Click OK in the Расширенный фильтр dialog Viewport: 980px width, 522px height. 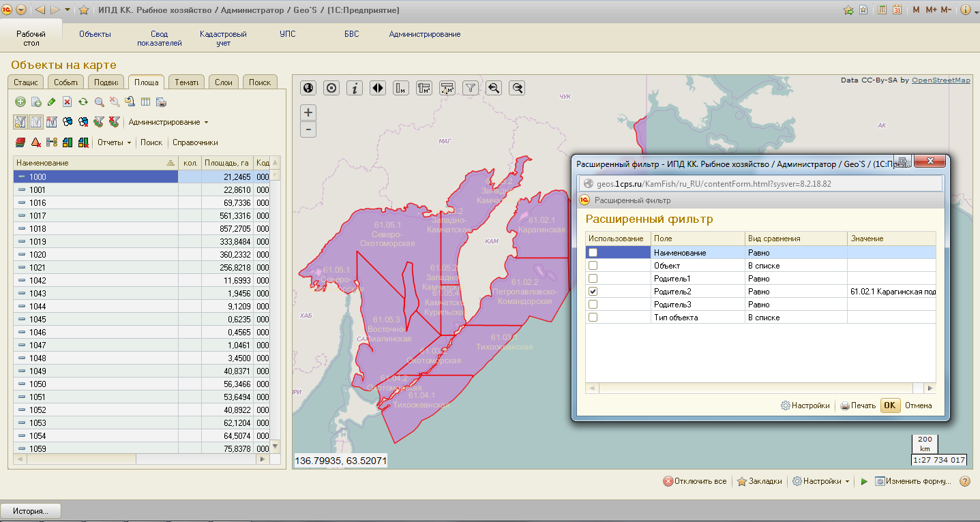[890, 405]
